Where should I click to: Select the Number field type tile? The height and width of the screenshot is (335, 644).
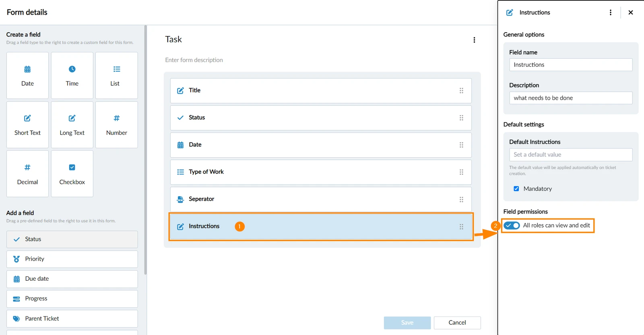coord(117,125)
